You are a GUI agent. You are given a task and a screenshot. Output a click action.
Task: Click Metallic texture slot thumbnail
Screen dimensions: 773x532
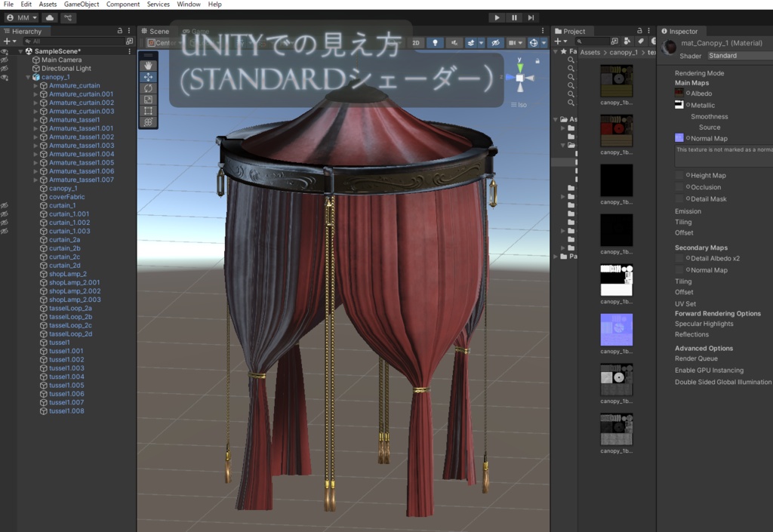click(x=679, y=104)
